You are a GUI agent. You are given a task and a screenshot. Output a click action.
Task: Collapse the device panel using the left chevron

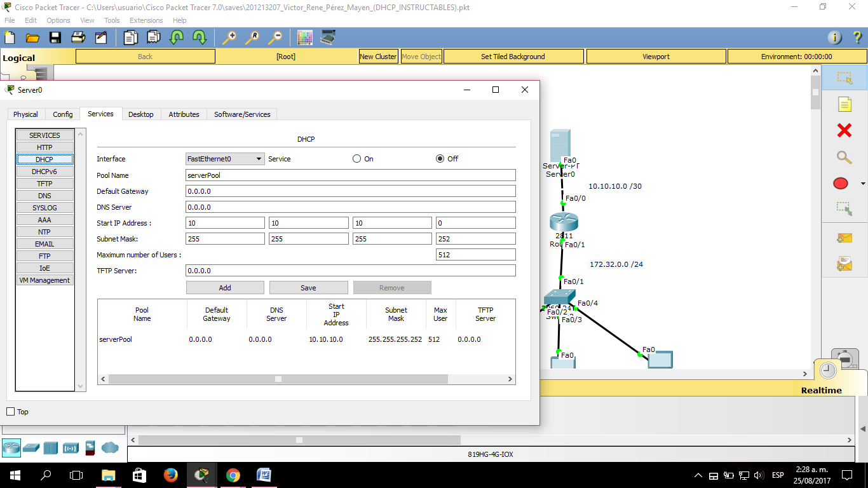[132, 439]
